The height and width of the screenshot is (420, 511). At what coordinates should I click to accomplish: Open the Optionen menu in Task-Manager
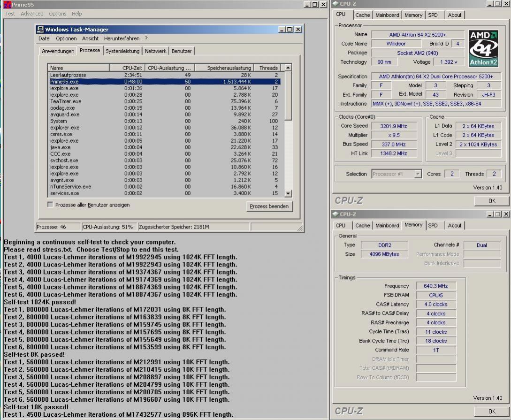click(x=66, y=38)
